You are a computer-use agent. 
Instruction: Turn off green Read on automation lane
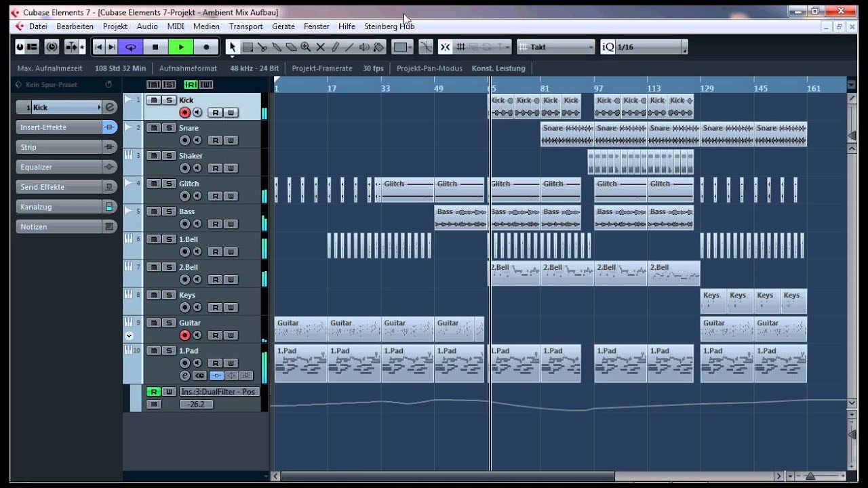point(154,392)
